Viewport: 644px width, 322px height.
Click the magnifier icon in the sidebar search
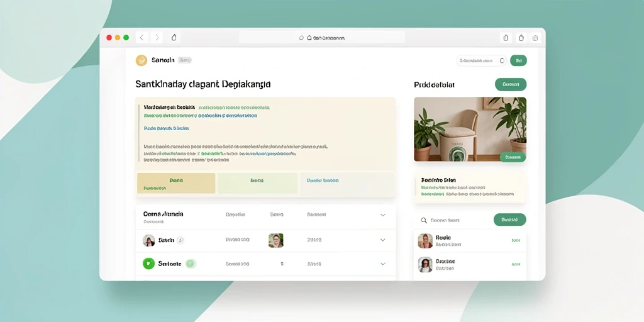tap(424, 221)
